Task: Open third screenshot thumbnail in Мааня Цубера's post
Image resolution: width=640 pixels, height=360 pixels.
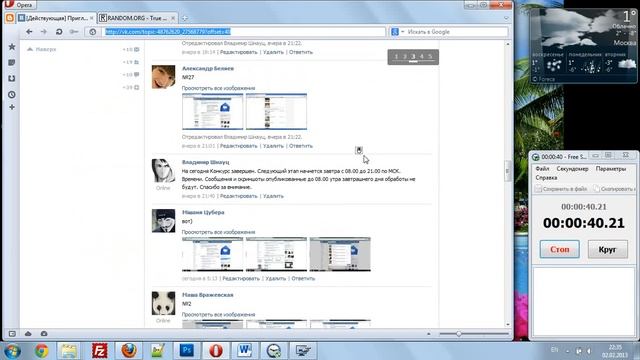Action: [x=340, y=254]
